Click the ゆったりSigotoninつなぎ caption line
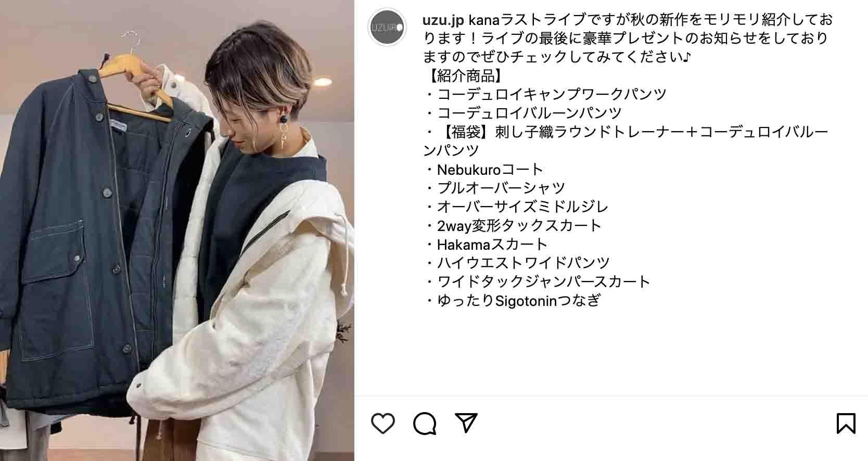This screenshot has width=868, height=461. coord(513,301)
